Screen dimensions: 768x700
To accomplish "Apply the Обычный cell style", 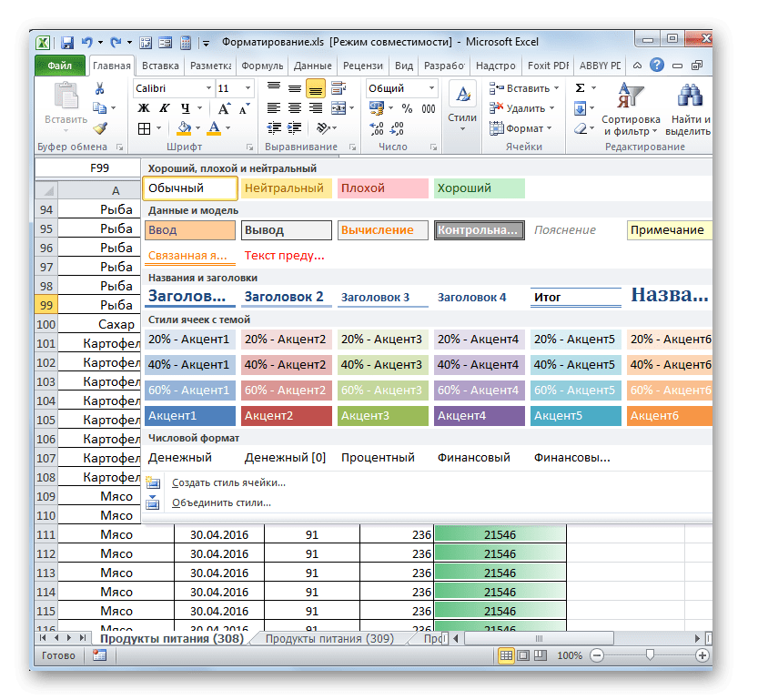I will pyautogui.click(x=190, y=188).
